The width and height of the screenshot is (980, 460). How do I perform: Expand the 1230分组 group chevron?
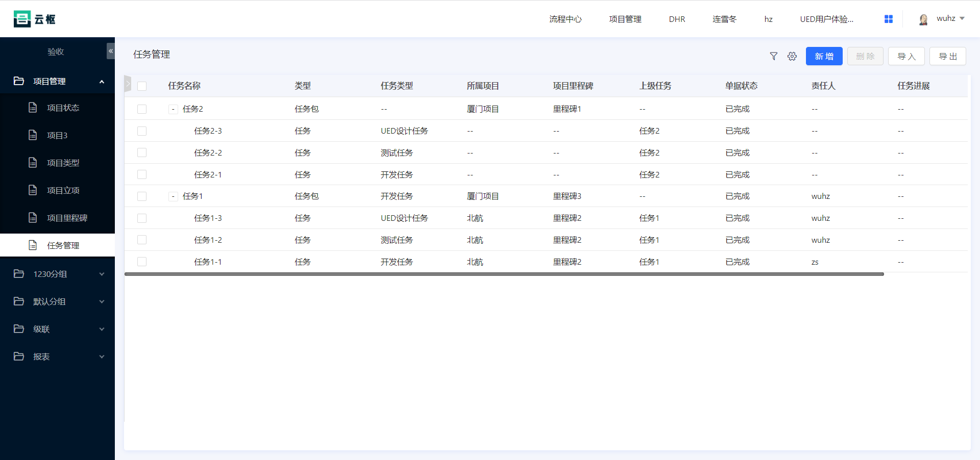(x=102, y=274)
